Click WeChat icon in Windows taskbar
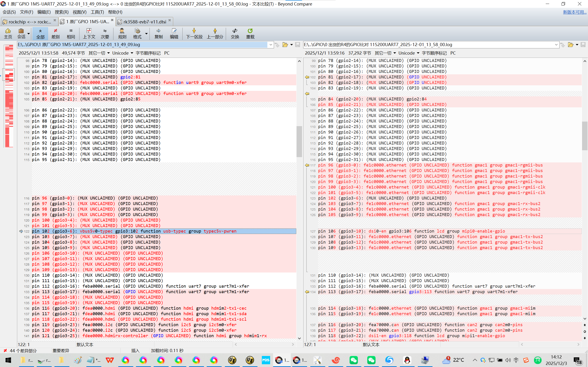The height and width of the screenshot is (367, 588). 353,360
